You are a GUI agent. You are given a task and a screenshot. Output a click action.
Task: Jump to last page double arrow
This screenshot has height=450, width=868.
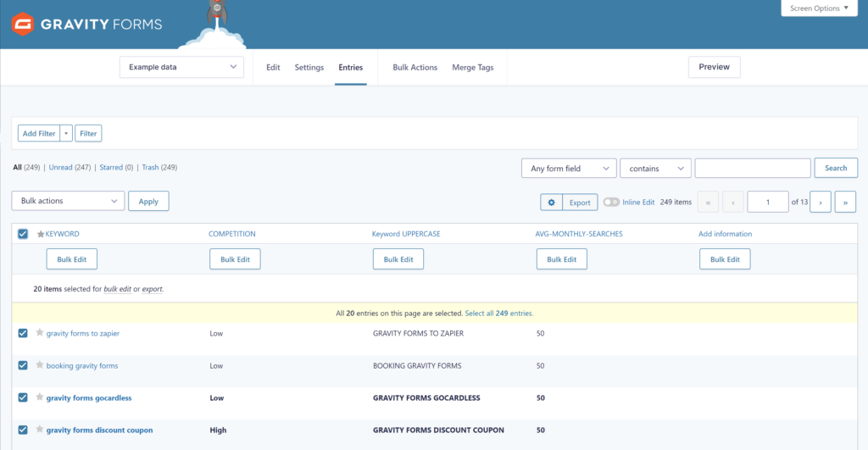click(845, 202)
